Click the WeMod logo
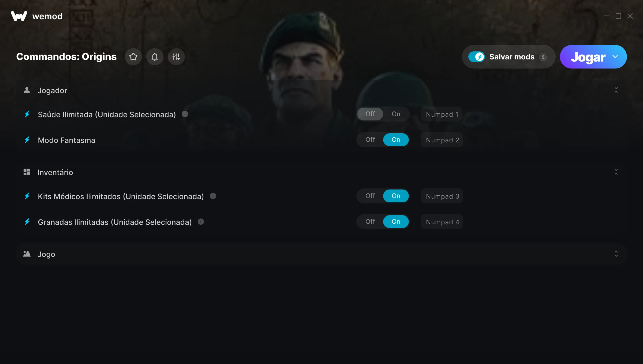The width and height of the screenshot is (643, 364). pos(19,16)
